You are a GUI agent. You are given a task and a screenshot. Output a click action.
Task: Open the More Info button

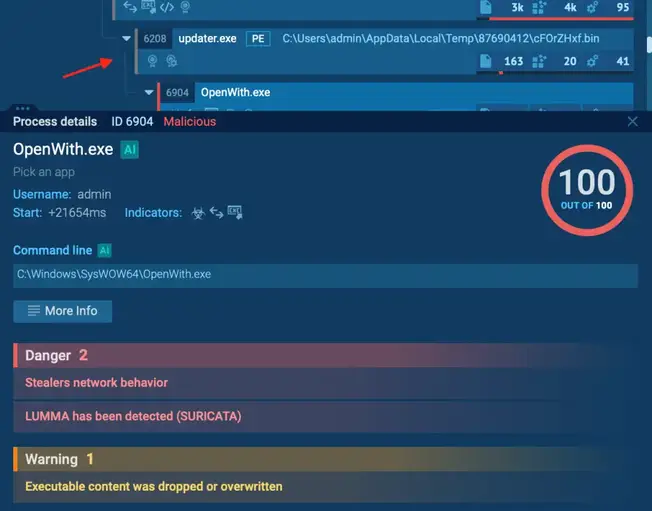(x=63, y=311)
